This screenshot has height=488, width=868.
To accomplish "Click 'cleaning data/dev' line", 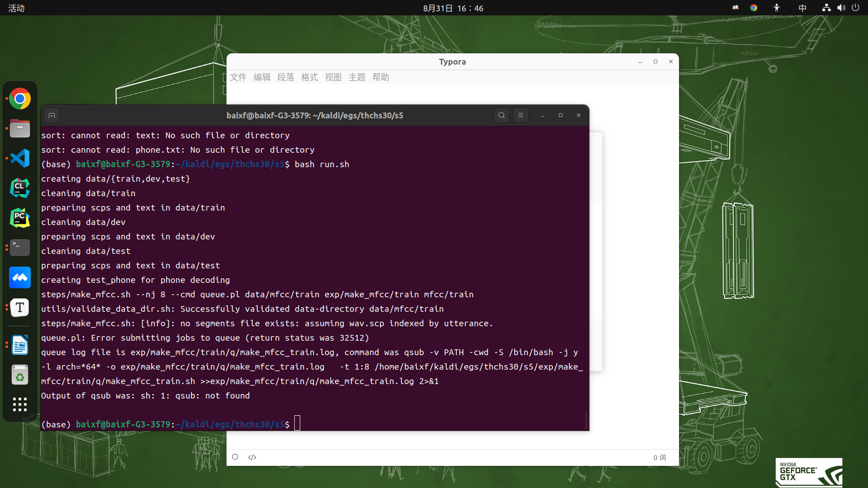I will pos(83,222).
